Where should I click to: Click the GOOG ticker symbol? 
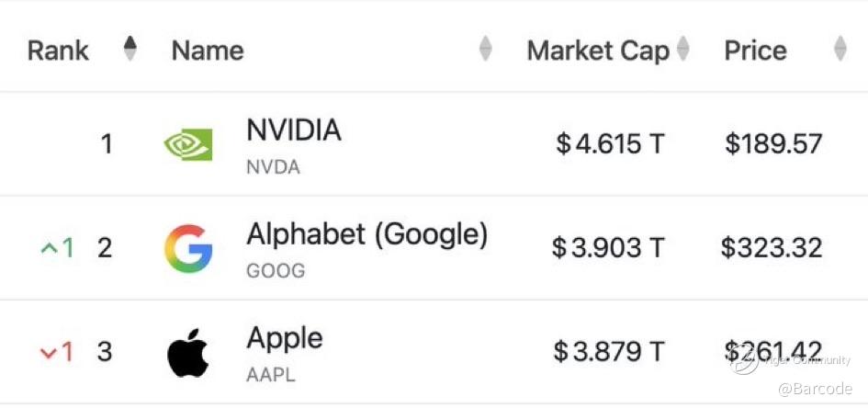coord(275,271)
